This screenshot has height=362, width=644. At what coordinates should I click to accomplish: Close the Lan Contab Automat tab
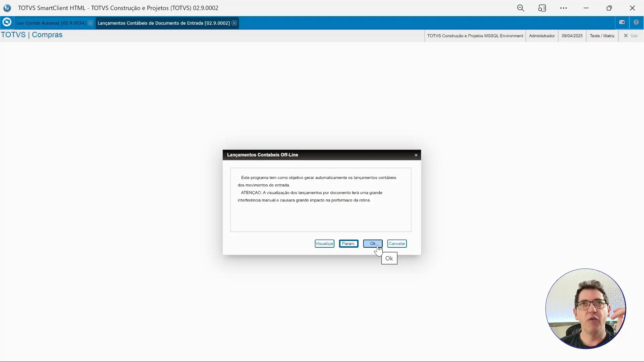[x=91, y=23]
